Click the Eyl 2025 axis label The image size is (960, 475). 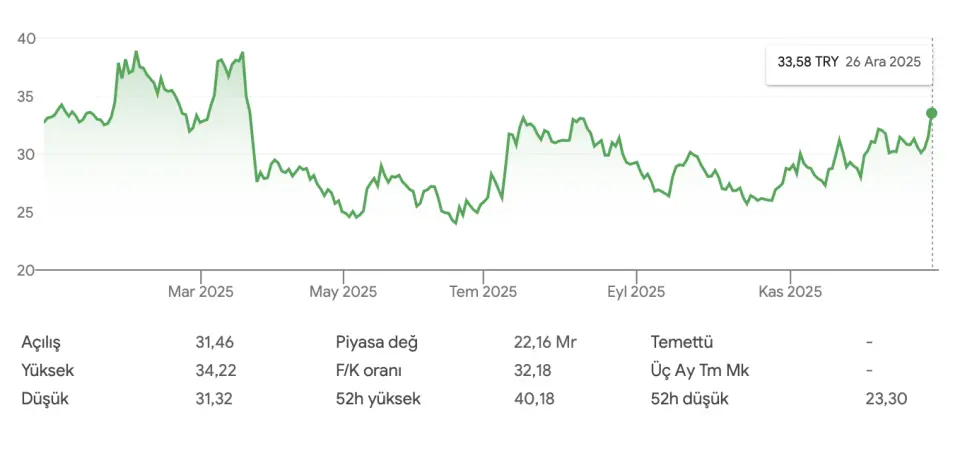coord(636,292)
